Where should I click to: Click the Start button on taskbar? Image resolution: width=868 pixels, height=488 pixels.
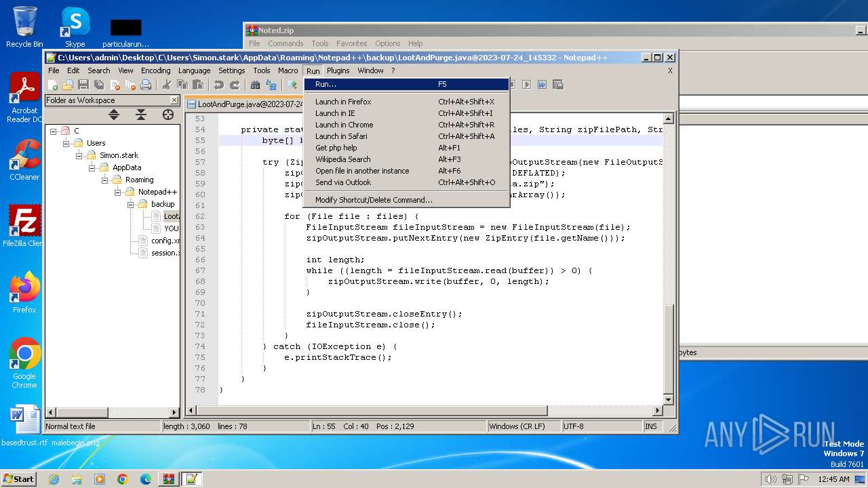(19, 479)
